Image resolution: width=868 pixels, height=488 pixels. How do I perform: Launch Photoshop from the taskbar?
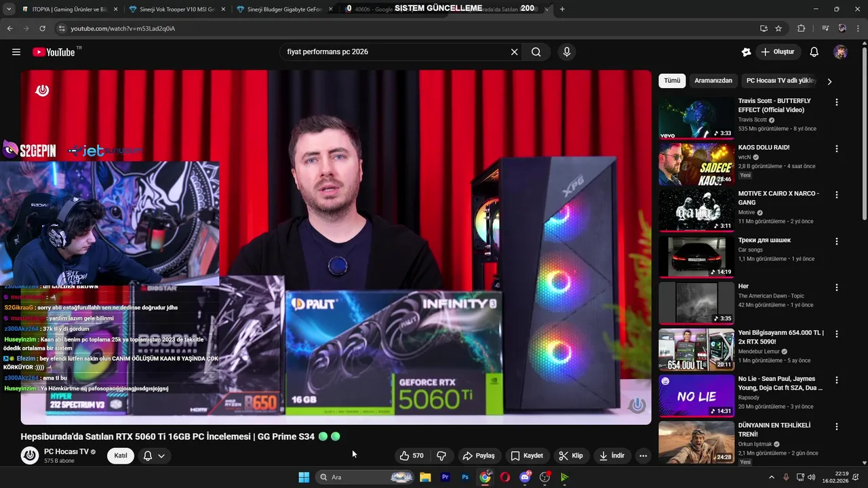[x=465, y=477]
